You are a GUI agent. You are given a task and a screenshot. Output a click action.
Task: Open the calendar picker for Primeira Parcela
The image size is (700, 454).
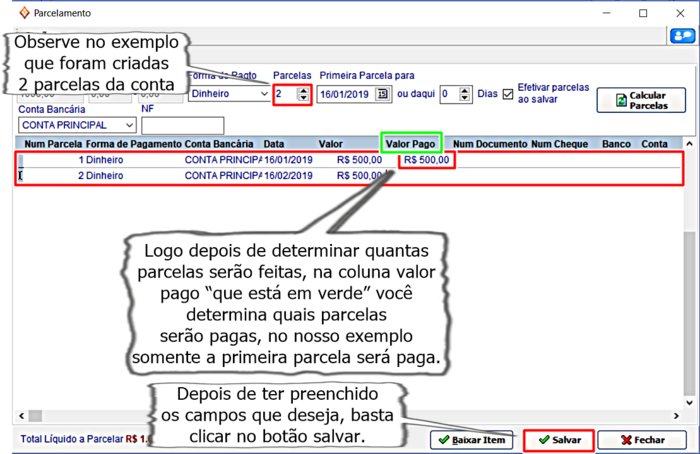(381, 94)
